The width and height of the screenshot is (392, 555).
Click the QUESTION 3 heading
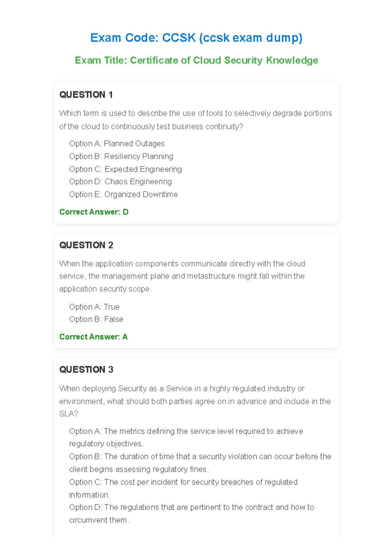click(x=86, y=370)
